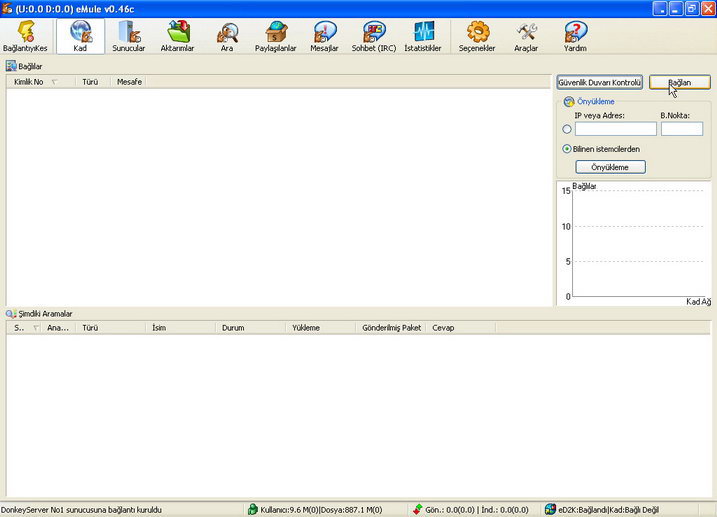The image size is (717, 517).
Task: Sort by Kimlik No column header
Action: pyautogui.click(x=41, y=82)
